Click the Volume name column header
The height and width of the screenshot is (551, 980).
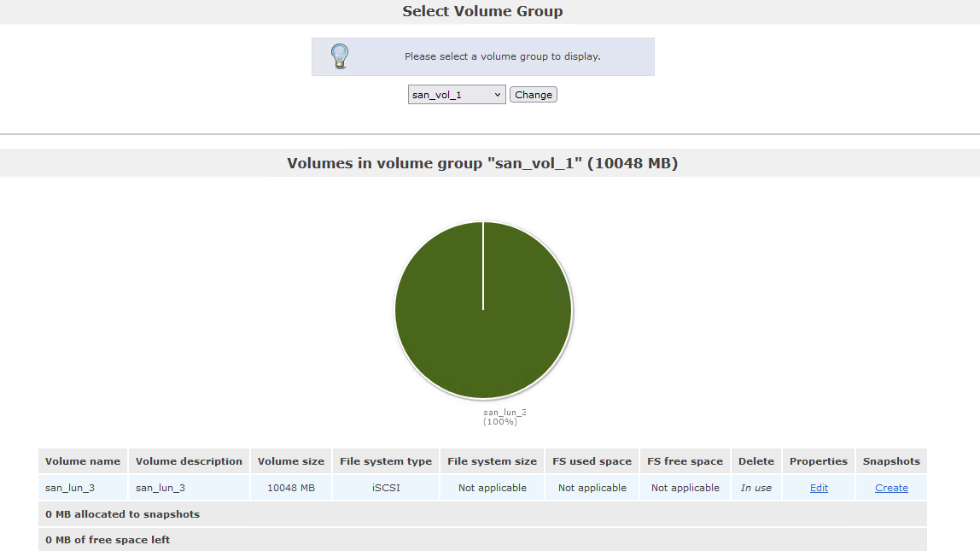click(83, 461)
